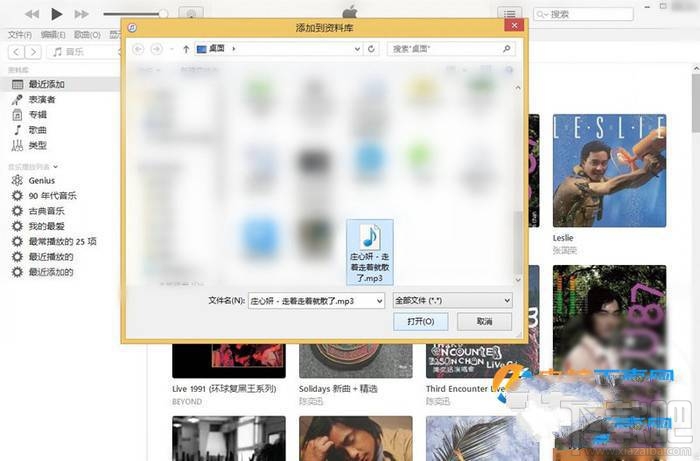
Task: Click the 打开(O) button
Action: tap(421, 321)
